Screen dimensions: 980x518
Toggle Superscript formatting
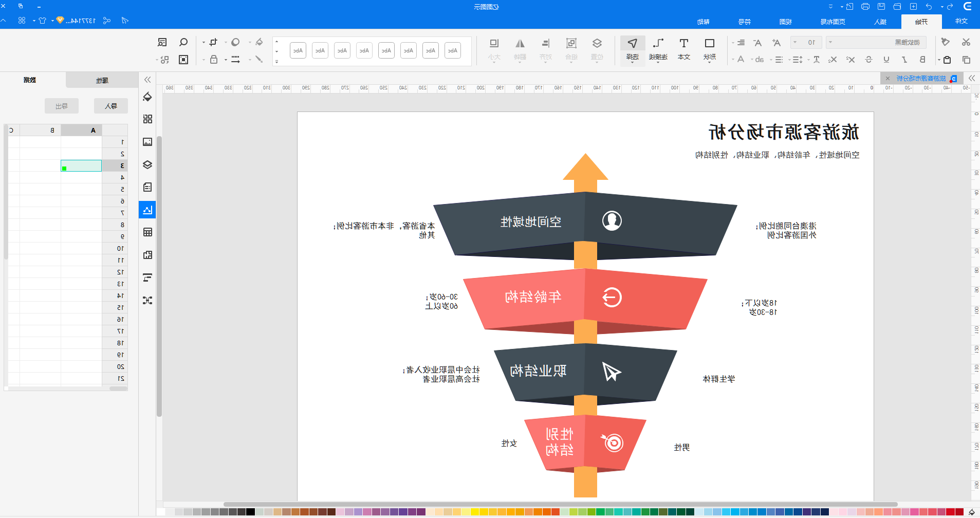pyautogui.click(x=850, y=60)
